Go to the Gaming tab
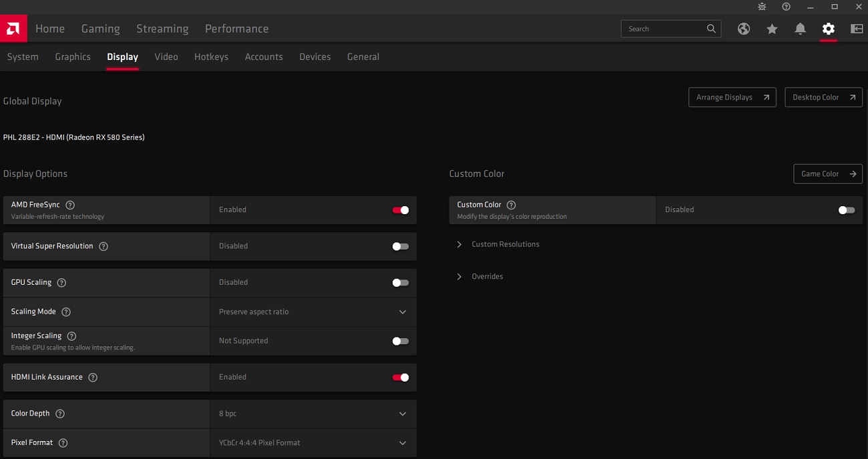Screen dimensions: 868x459 [101, 29]
